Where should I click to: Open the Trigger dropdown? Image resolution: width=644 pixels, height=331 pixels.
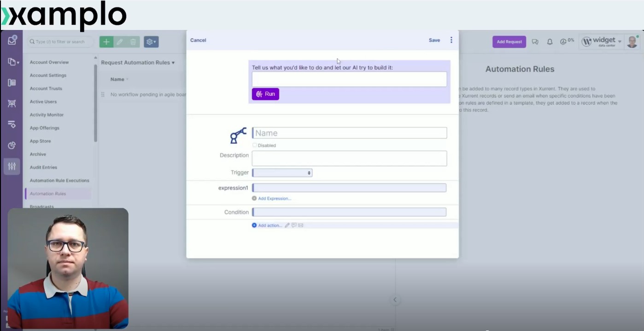tap(282, 173)
